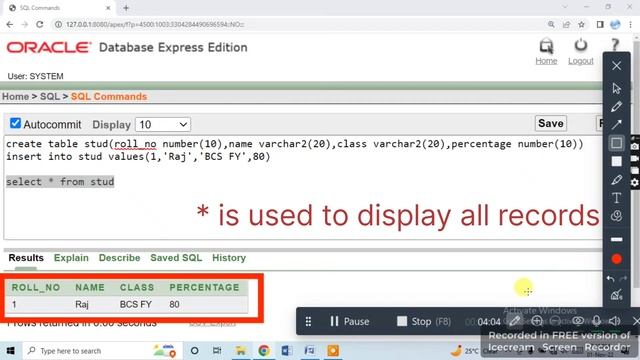Select the outlined rectangle tool

(x=616, y=143)
